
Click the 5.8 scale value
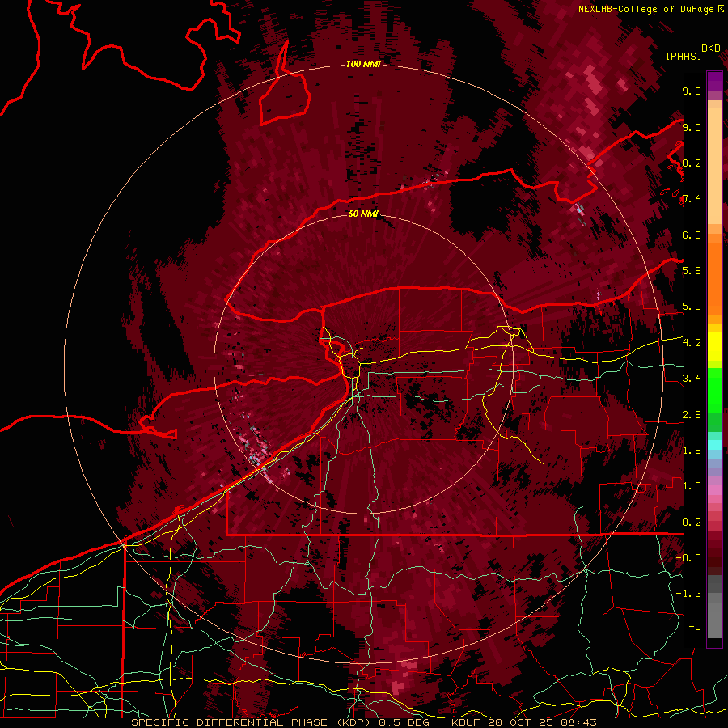coord(692,271)
